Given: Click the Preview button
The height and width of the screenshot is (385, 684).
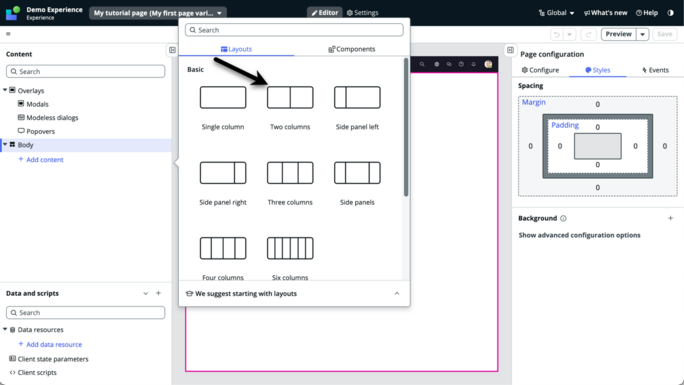Looking at the screenshot, I should pos(618,34).
